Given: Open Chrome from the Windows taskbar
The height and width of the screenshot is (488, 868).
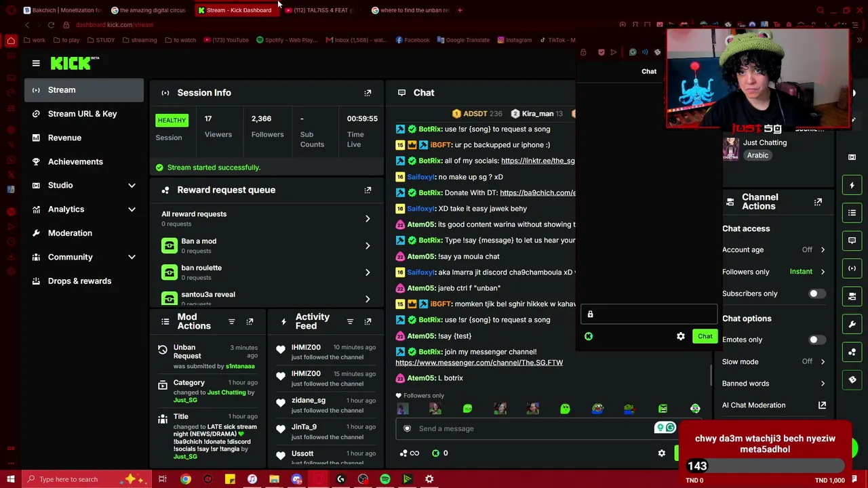Looking at the screenshot, I should [185, 479].
